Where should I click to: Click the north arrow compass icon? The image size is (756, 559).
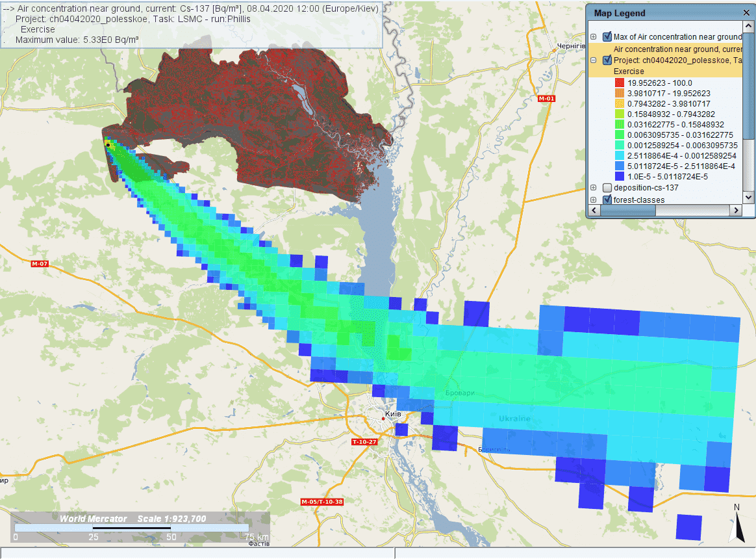(736, 524)
